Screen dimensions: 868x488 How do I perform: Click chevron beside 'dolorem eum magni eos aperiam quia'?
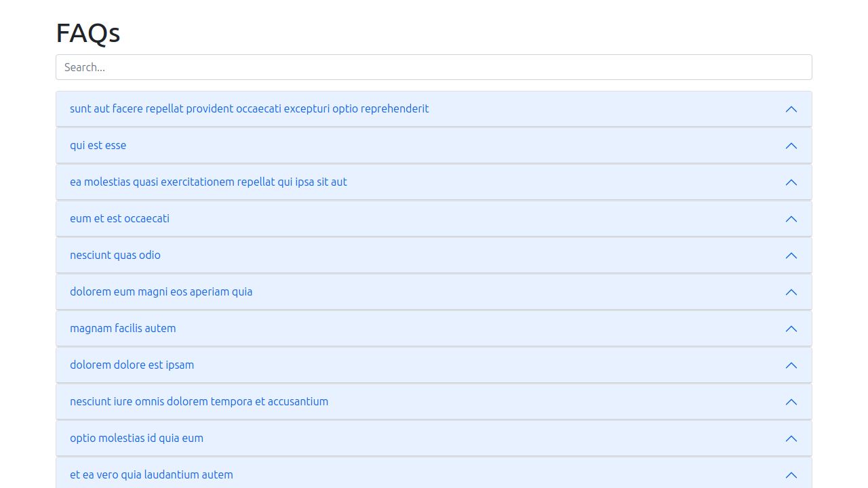pos(791,292)
